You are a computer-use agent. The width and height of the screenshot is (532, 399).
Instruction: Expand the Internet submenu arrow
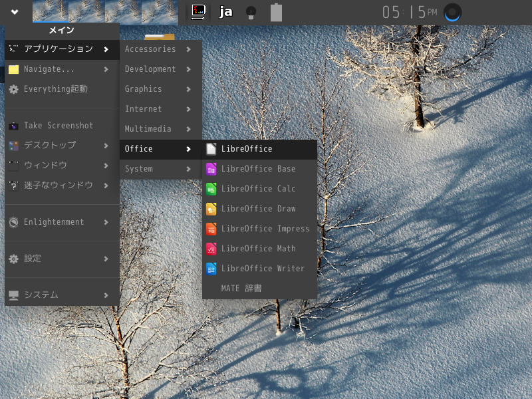(189, 109)
